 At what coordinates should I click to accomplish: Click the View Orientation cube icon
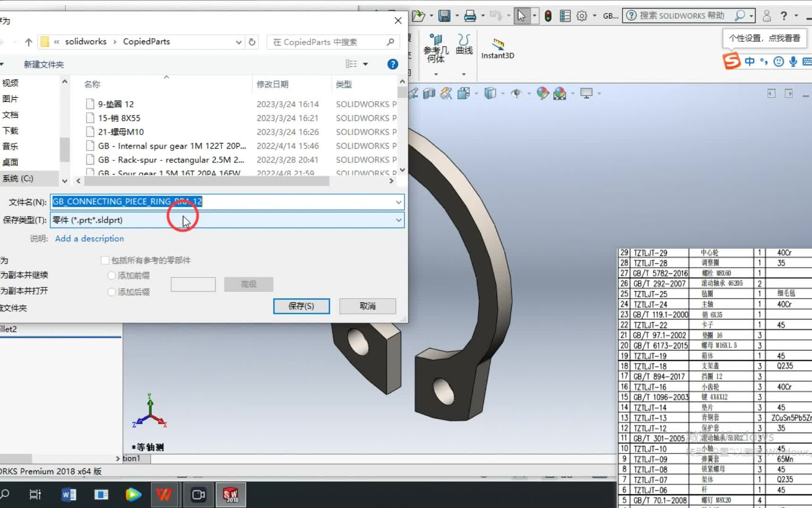coord(464,94)
